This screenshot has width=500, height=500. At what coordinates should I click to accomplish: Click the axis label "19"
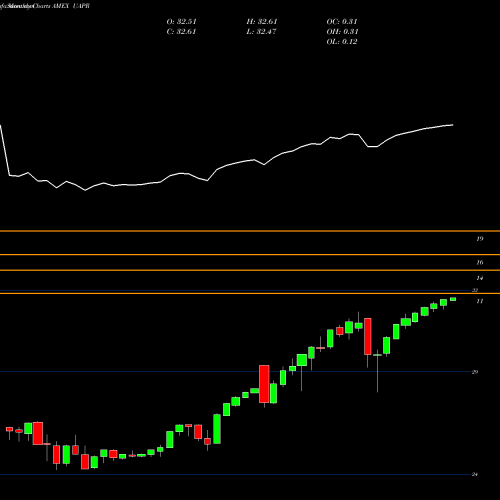click(x=480, y=239)
